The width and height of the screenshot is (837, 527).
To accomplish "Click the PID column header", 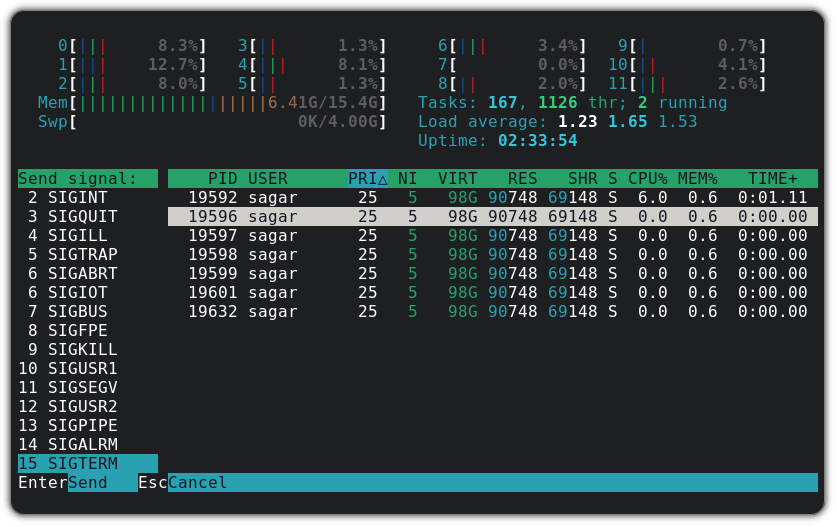I will (222, 179).
